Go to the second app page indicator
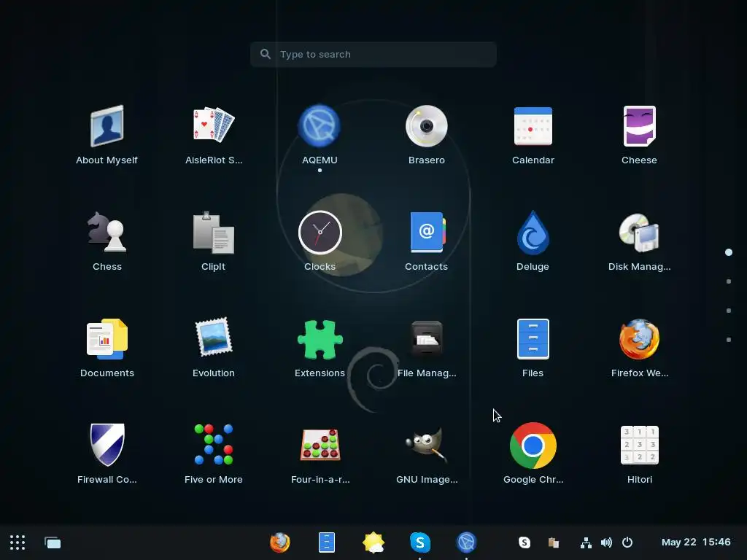 click(x=729, y=281)
